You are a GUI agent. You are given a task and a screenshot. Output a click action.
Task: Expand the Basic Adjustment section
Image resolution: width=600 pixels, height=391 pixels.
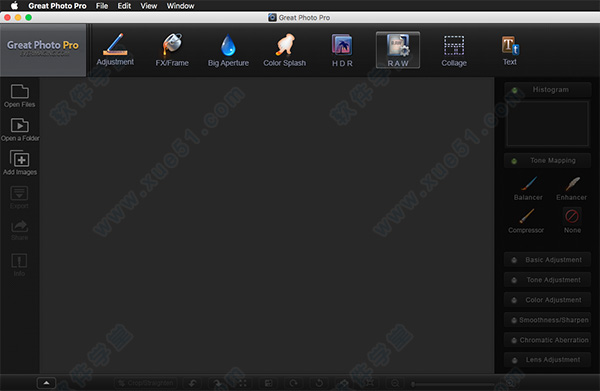pyautogui.click(x=547, y=260)
